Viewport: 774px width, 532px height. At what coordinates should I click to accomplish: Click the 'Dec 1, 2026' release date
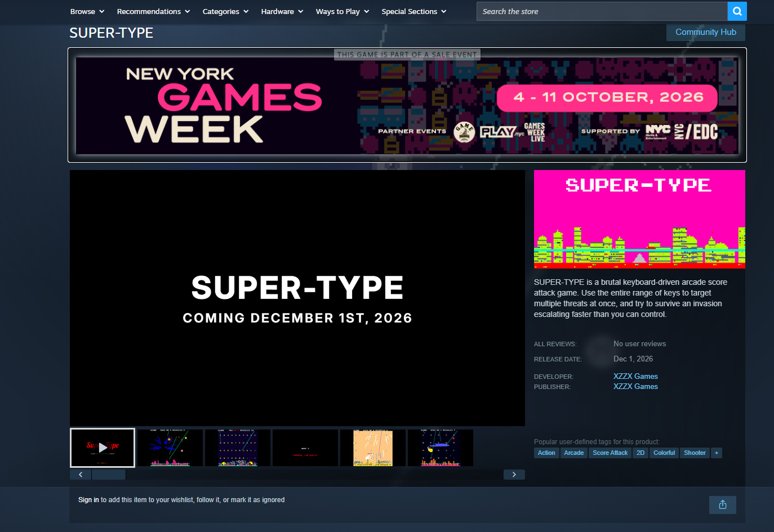coord(633,359)
